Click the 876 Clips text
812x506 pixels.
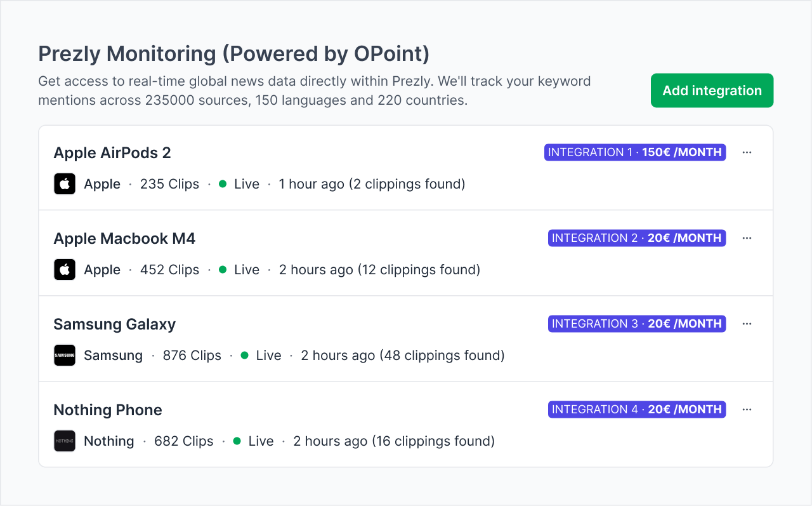click(x=192, y=356)
